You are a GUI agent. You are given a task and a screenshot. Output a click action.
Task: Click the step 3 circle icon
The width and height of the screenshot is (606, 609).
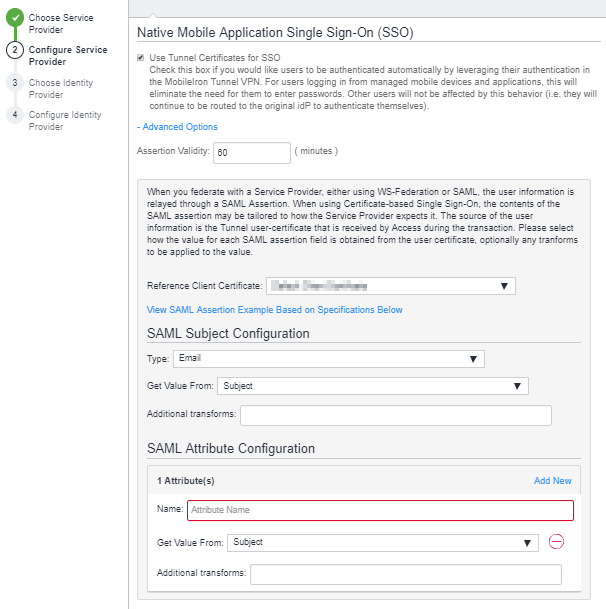pyautogui.click(x=14, y=82)
